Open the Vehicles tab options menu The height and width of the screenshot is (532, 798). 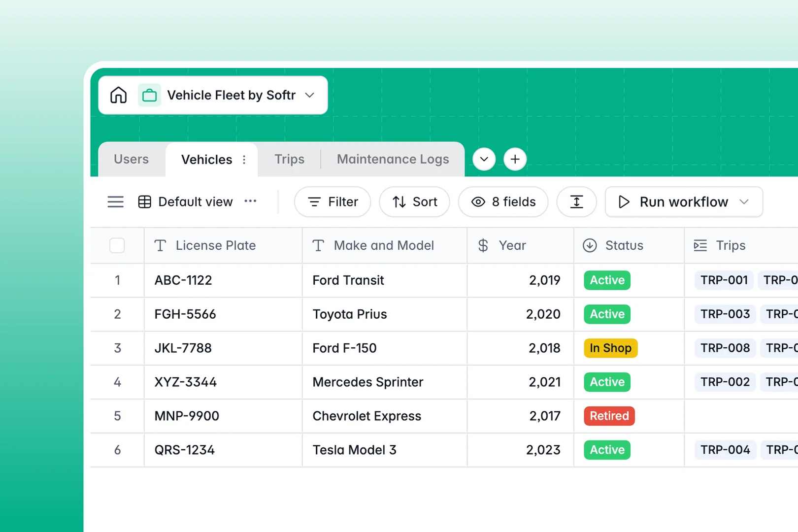pyautogui.click(x=244, y=160)
